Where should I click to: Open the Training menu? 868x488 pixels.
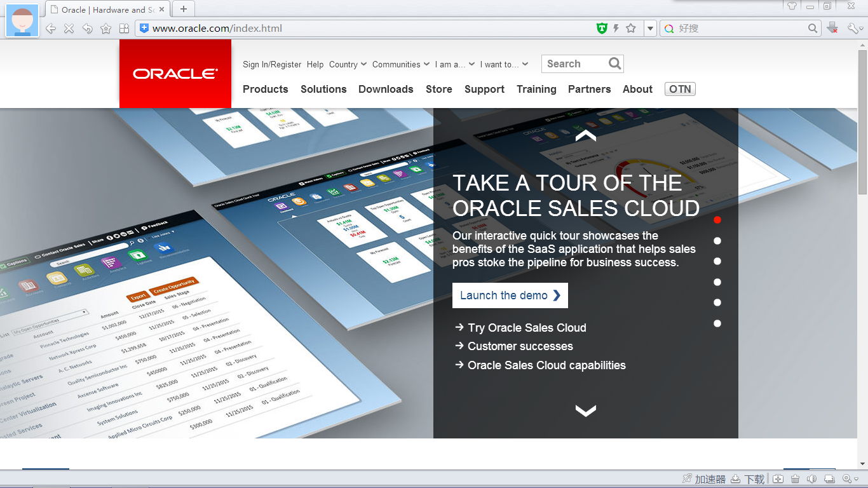click(536, 90)
